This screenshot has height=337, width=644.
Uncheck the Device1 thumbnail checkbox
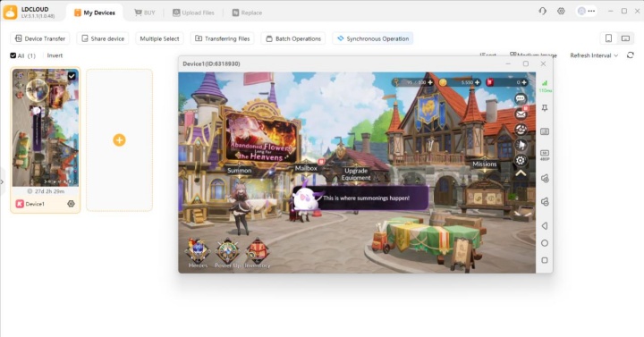(x=72, y=76)
